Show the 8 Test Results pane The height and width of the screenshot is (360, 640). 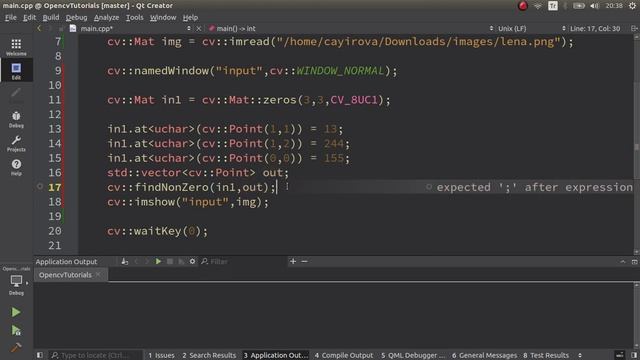click(546, 355)
